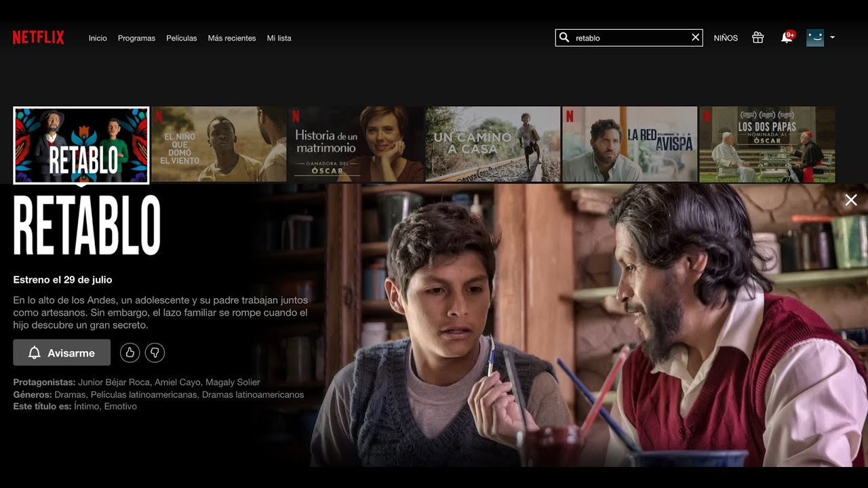Open the notifications bell
868x488 pixels.
787,37
